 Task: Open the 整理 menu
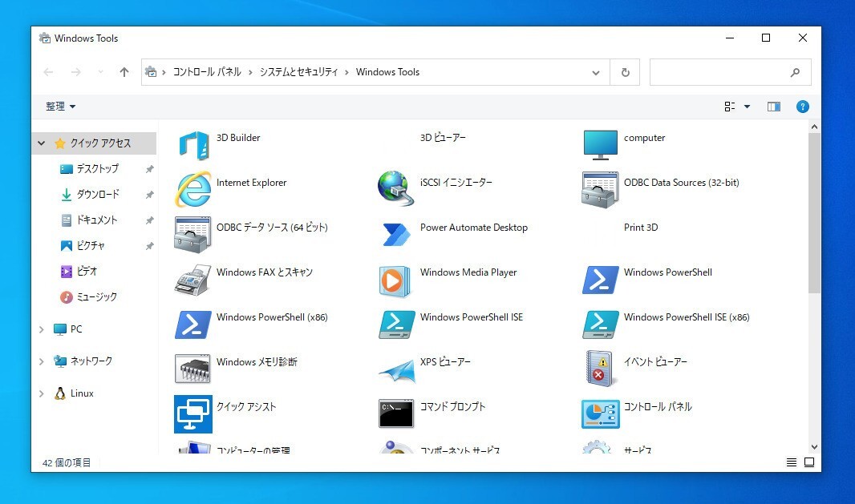tap(60, 107)
